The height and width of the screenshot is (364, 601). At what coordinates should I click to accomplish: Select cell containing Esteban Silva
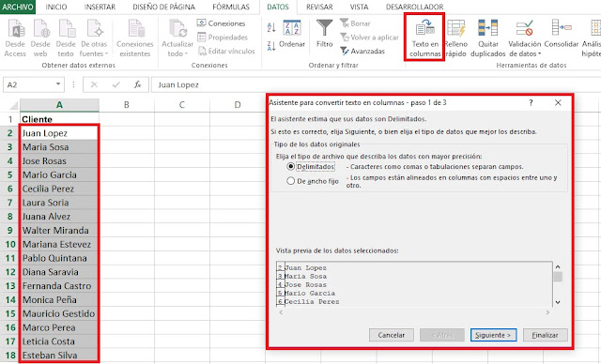pyautogui.click(x=59, y=356)
